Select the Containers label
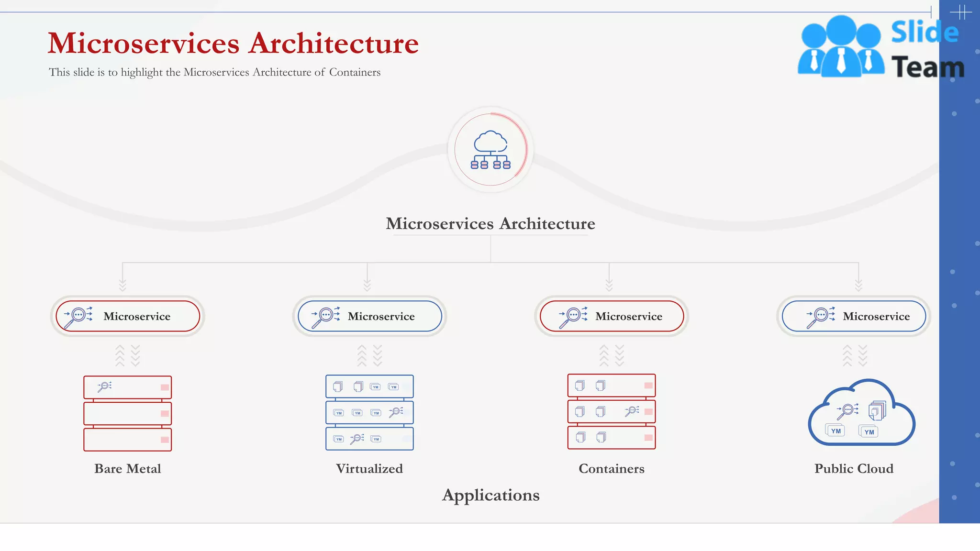The width and height of the screenshot is (980, 551). pos(612,468)
